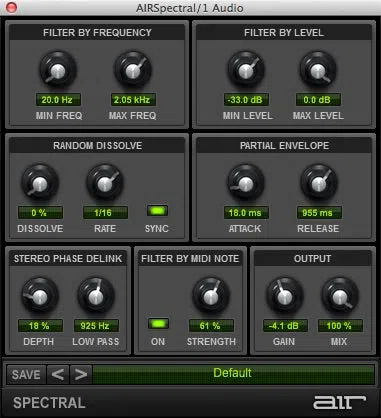Click the Release knob in Partial Envelope
Screen dimensions: 381x418
coord(319,183)
